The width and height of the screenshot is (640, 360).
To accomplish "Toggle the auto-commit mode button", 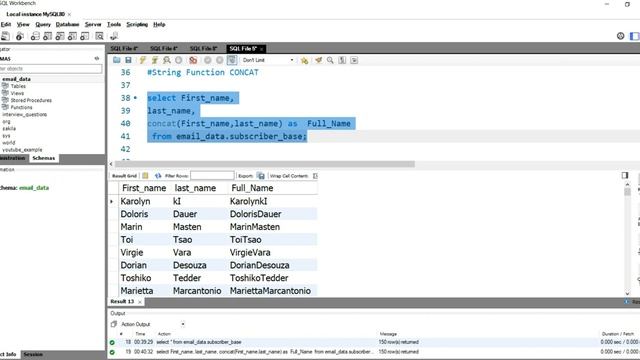I will (x=232, y=60).
